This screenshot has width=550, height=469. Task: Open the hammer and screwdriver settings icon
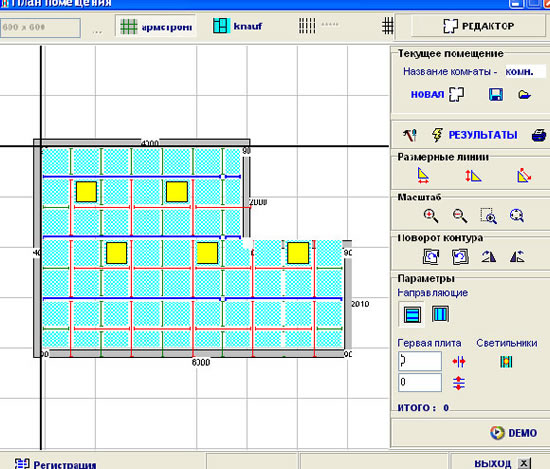[410, 135]
